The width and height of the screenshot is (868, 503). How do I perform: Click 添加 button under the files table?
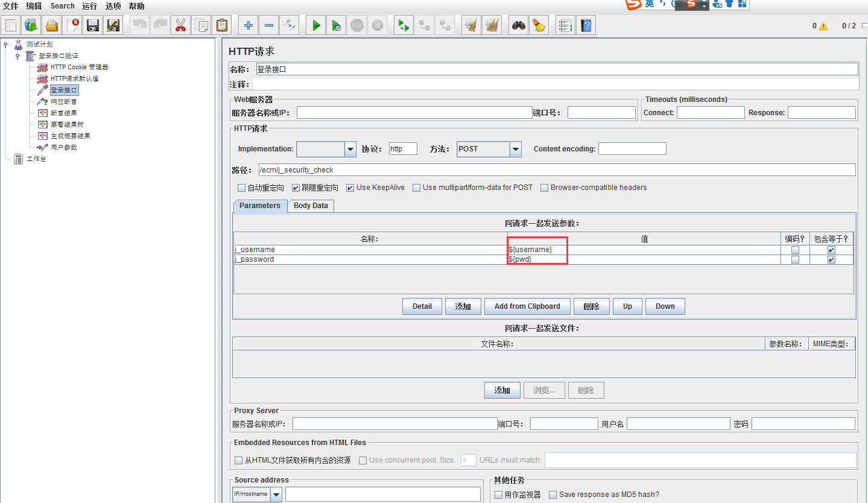tap(502, 390)
